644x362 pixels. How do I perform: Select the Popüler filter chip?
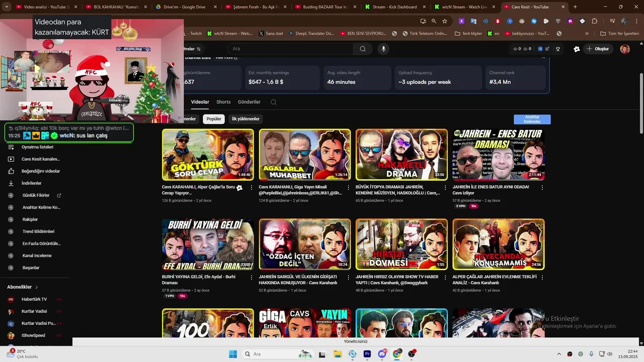214,119
